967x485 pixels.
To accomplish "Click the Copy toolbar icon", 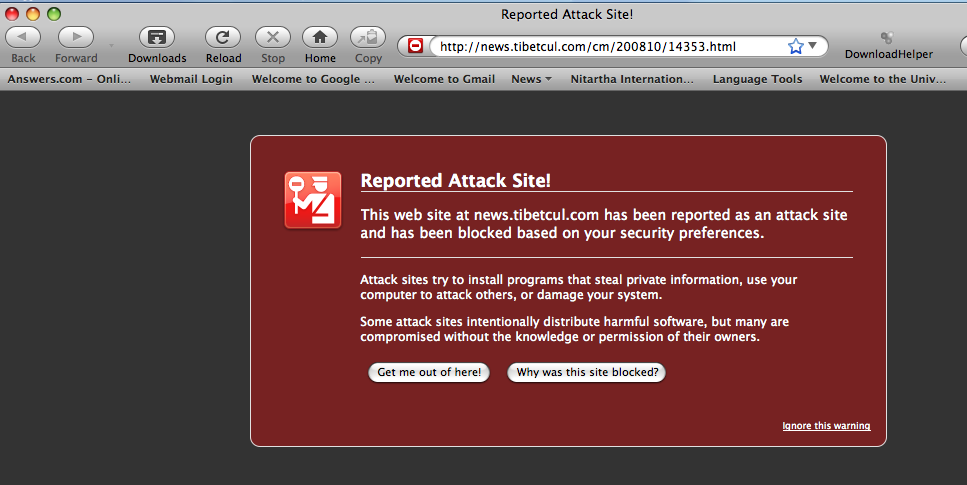I will pos(368,38).
